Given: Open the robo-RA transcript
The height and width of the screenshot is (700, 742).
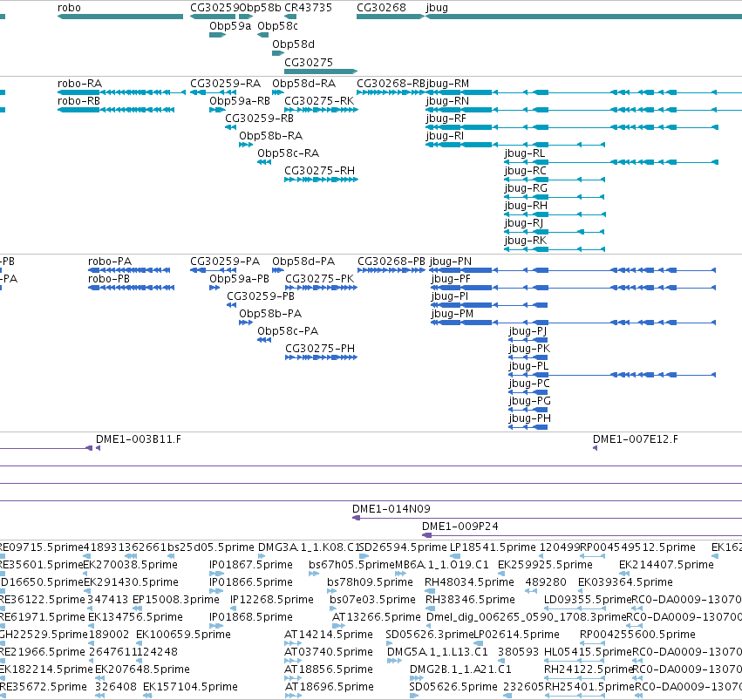Looking at the screenshot, I should [121, 92].
